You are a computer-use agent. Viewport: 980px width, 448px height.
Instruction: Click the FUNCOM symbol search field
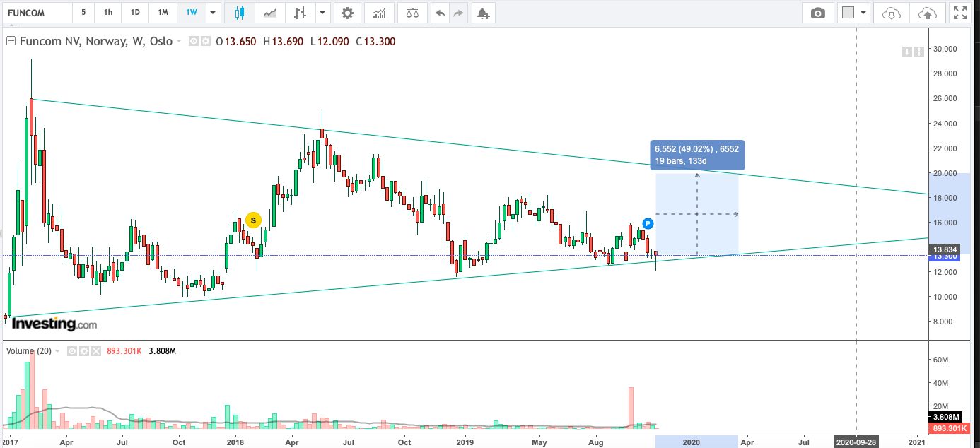(x=36, y=13)
